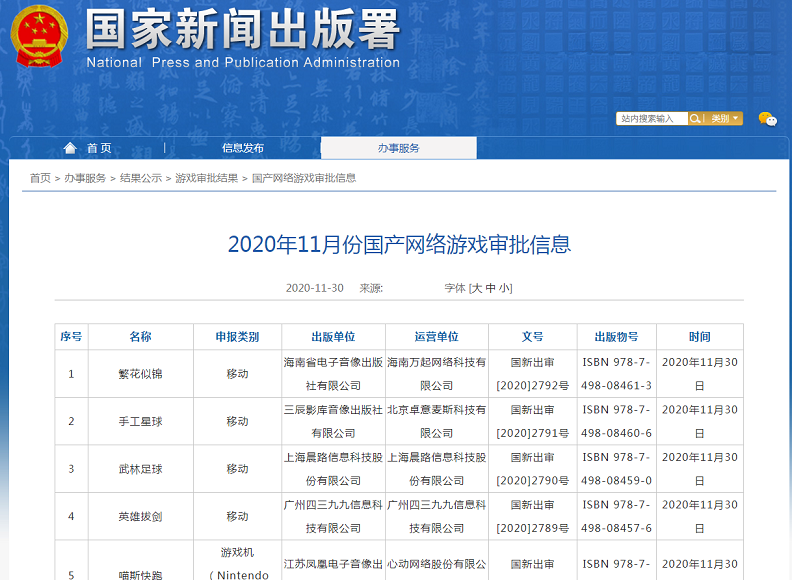792x580 pixels.
Task: Click 国产网络游戏审批信息 breadcrumb link
Action: (304, 178)
